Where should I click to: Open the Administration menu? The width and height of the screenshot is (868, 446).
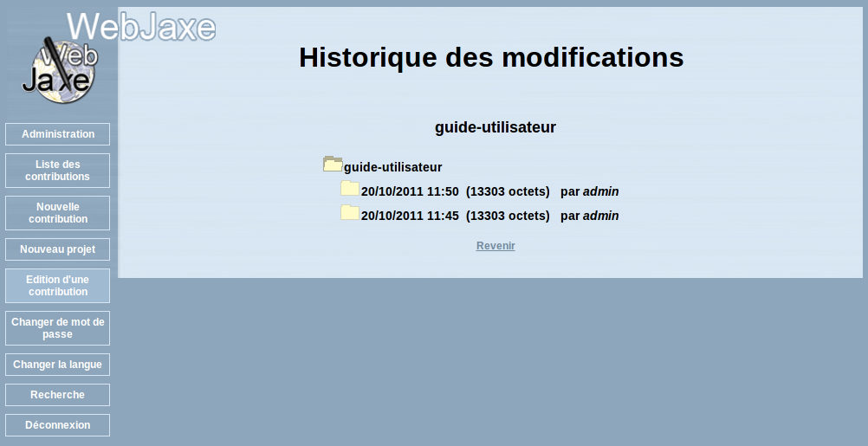click(58, 134)
